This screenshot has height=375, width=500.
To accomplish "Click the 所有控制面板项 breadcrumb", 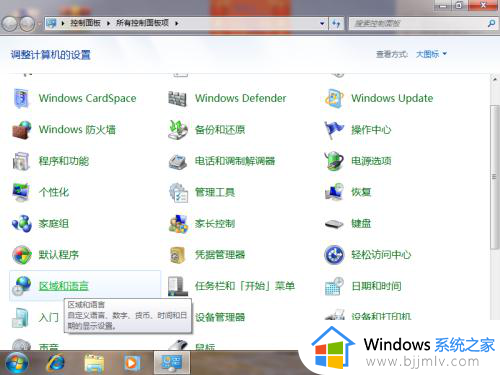I will click(142, 23).
